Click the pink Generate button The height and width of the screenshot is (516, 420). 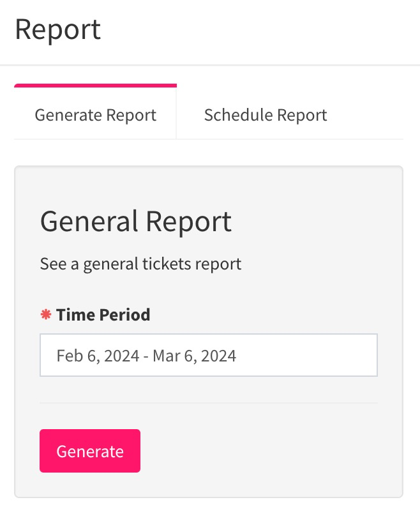coord(90,450)
